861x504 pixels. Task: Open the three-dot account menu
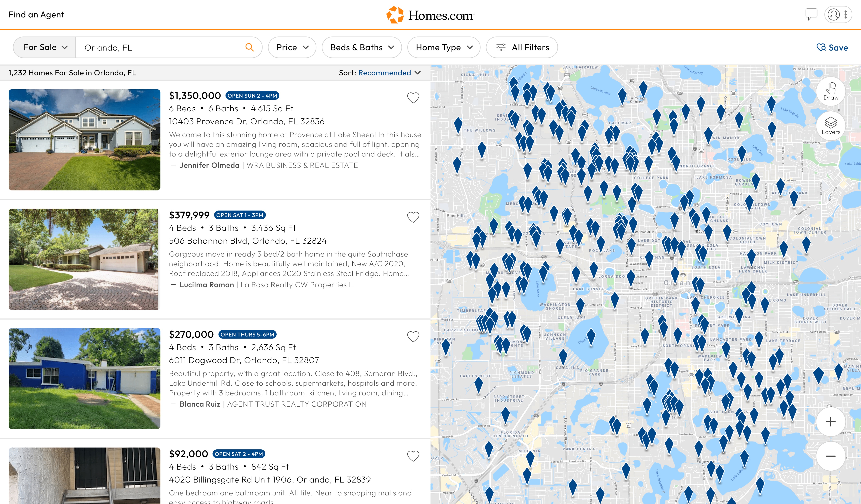[x=846, y=15]
